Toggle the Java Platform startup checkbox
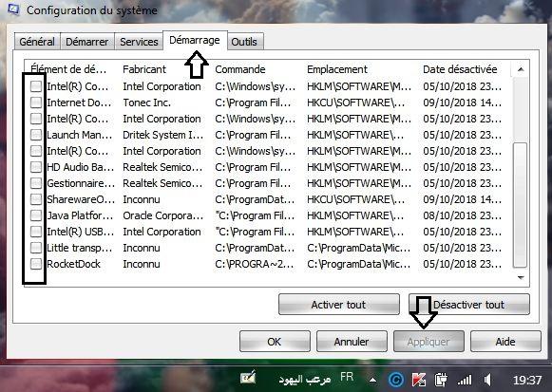This screenshot has height=392, width=552. [x=36, y=215]
